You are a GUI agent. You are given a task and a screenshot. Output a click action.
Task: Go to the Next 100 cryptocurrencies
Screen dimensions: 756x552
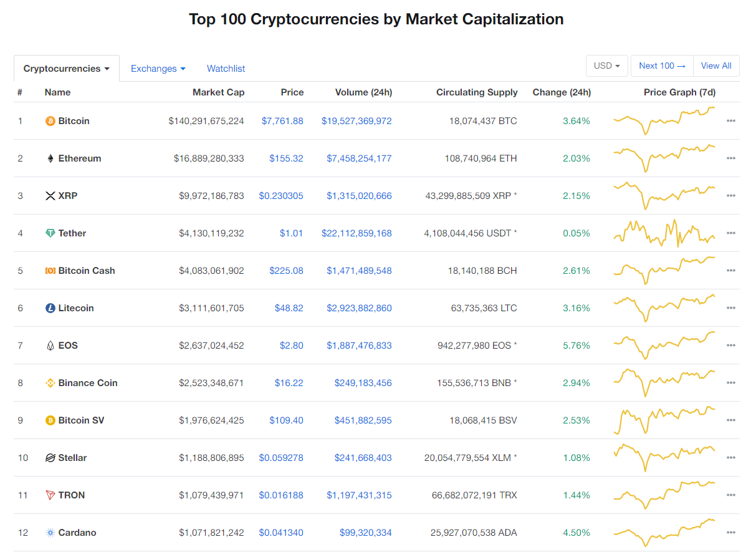point(662,65)
